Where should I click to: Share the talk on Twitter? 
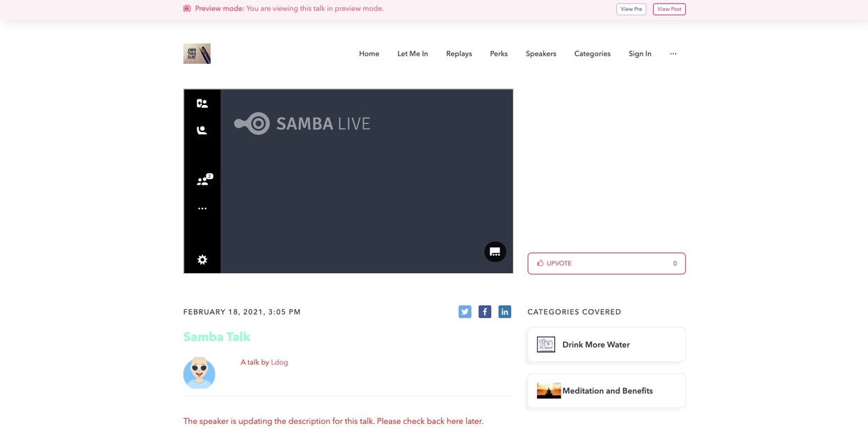click(x=465, y=312)
